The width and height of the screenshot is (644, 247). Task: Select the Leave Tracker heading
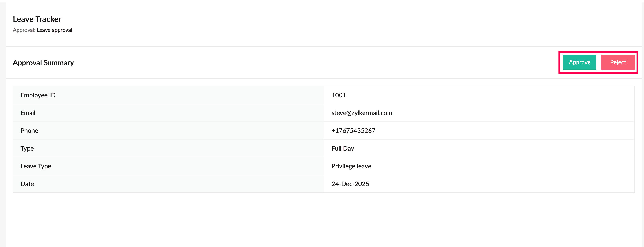(x=37, y=19)
